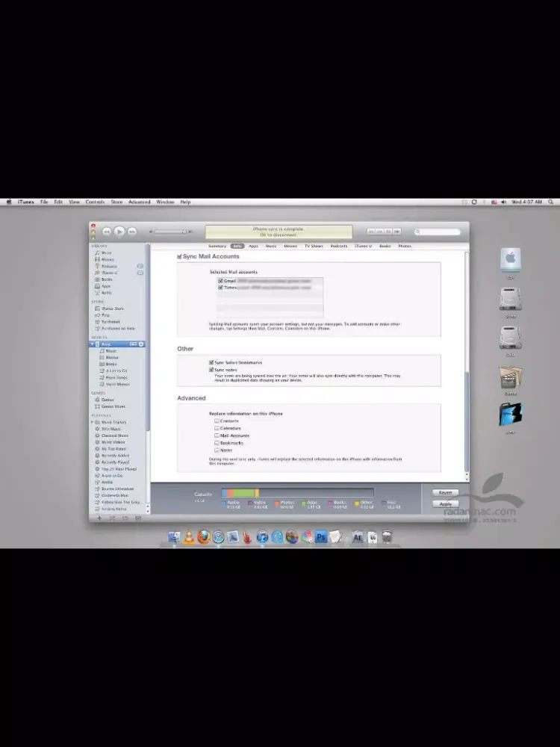
Task: Click the Apply button
Action: click(445, 504)
